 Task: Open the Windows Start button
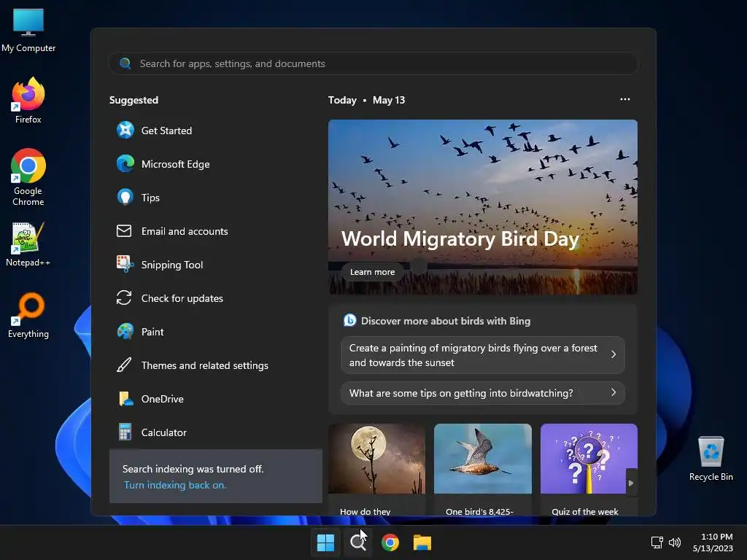326,542
